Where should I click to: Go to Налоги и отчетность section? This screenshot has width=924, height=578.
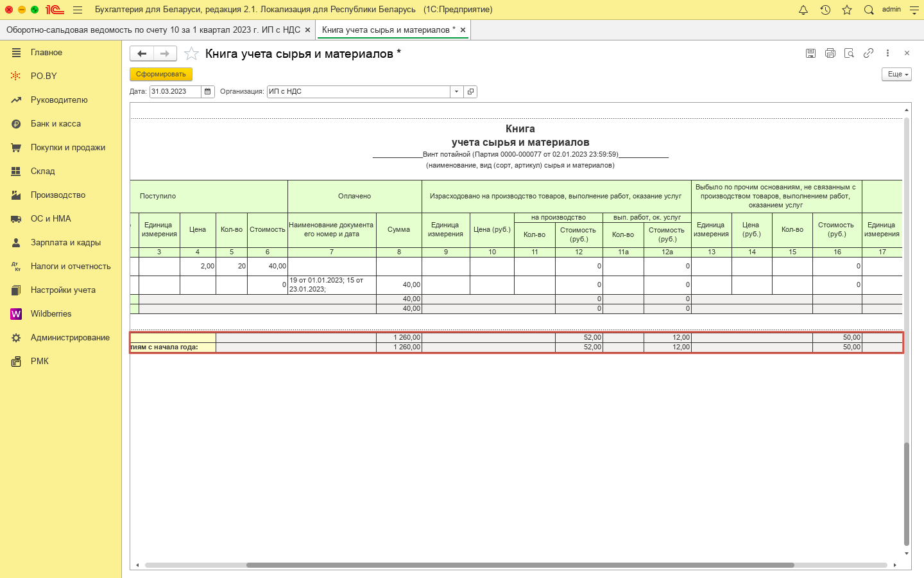(71, 267)
